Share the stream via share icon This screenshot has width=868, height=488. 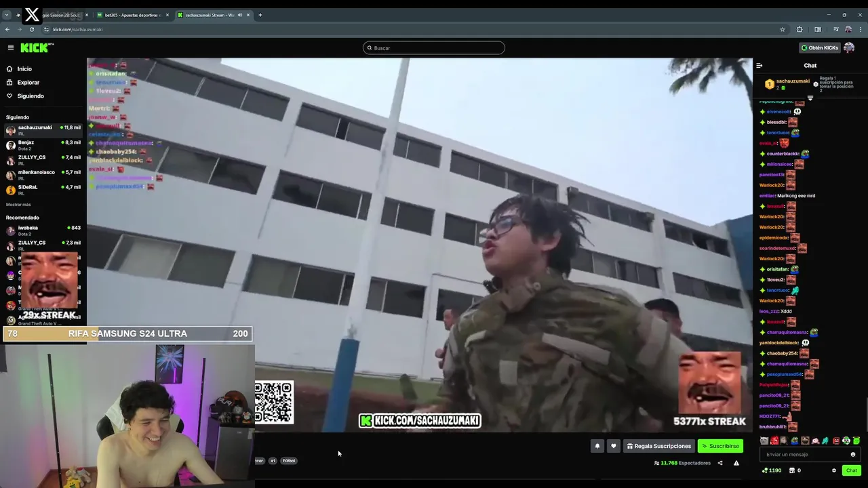(x=720, y=463)
